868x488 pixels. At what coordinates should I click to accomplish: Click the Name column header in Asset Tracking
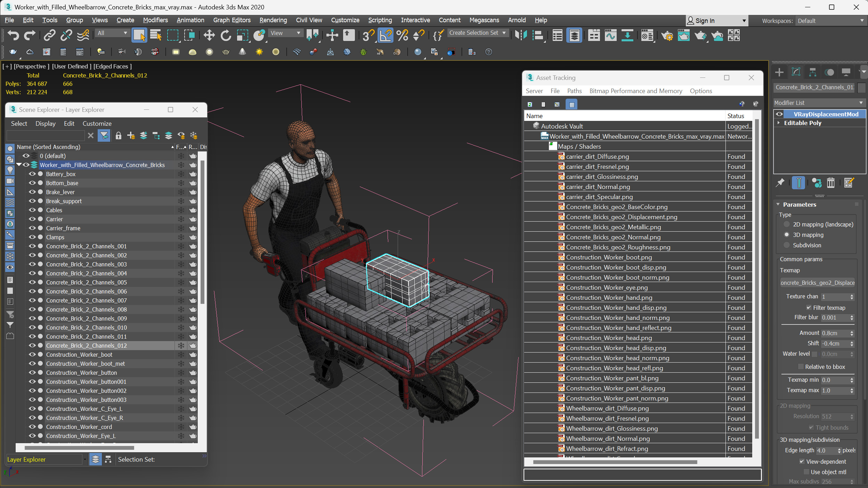point(625,116)
